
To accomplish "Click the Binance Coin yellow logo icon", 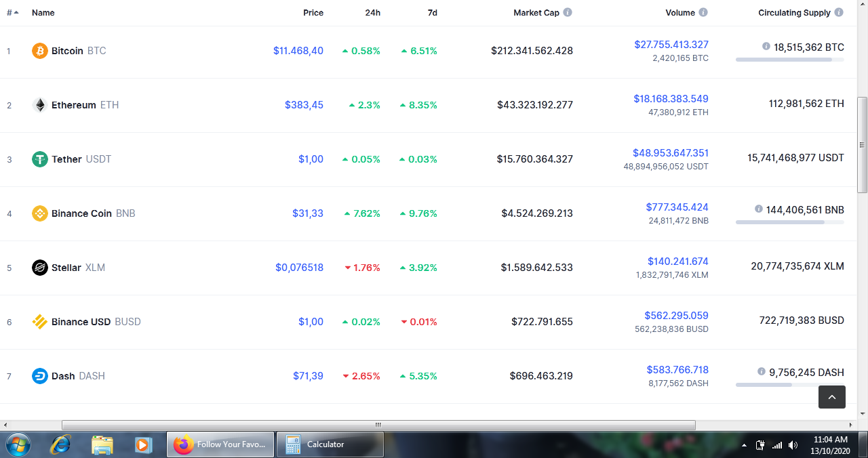I will click(x=40, y=213).
